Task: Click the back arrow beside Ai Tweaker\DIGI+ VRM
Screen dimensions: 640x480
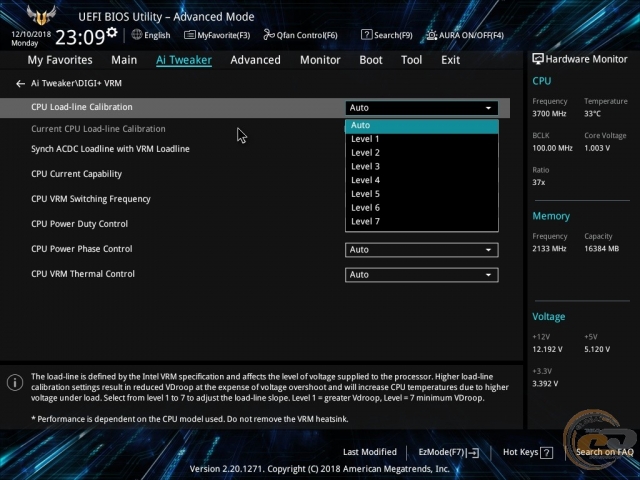Action: coord(20,84)
